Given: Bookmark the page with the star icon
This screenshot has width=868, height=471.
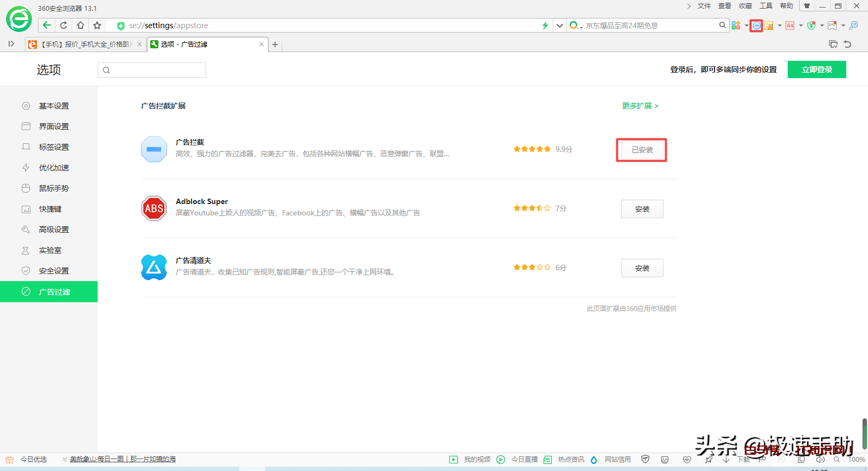Looking at the screenshot, I should pos(97,26).
